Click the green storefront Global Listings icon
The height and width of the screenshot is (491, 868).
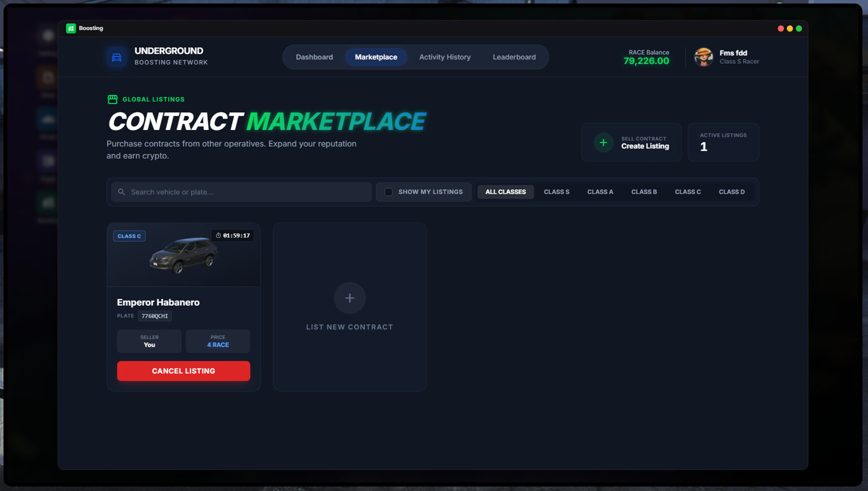point(112,99)
